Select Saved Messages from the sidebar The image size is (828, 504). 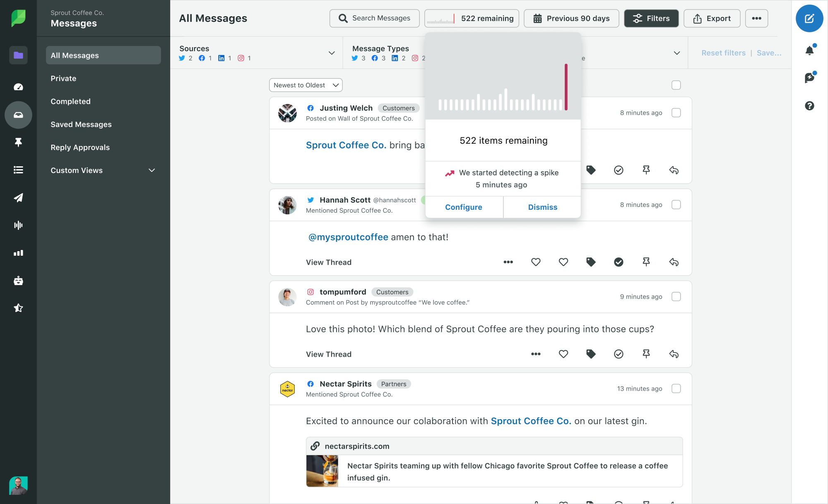pyautogui.click(x=81, y=124)
